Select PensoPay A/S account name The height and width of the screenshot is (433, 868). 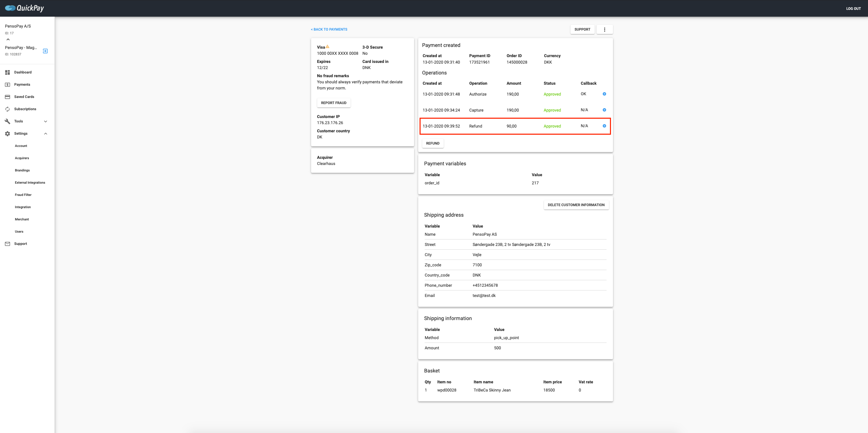click(18, 26)
